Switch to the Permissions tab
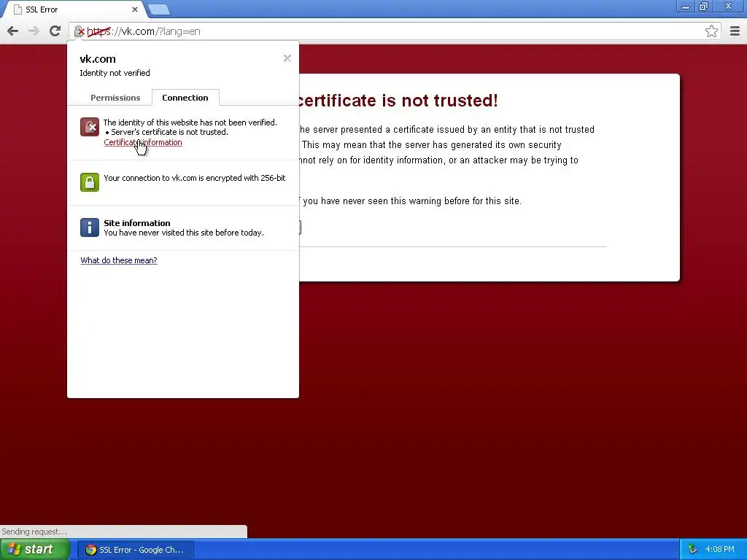The height and width of the screenshot is (560, 747). 115,98
